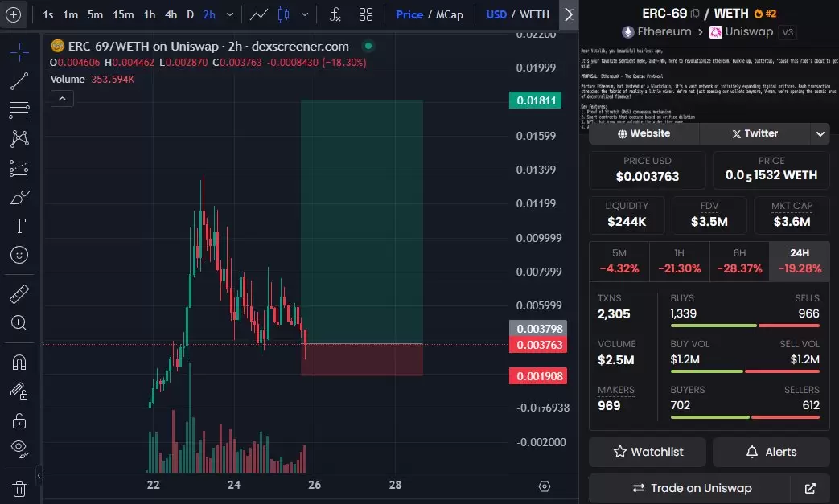Viewport: 839px width, 504px height.
Task: Show 6H price change stats
Action: pyautogui.click(x=739, y=261)
